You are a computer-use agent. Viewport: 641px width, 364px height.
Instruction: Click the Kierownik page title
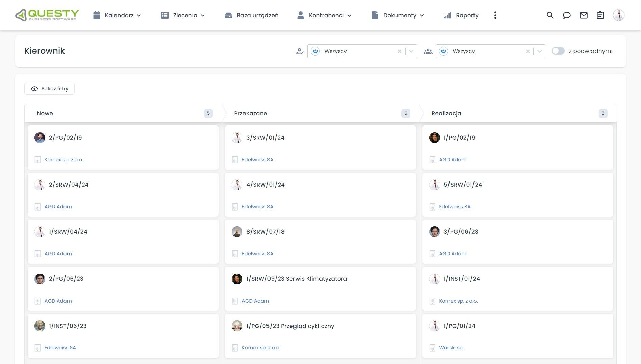[x=45, y=51]
